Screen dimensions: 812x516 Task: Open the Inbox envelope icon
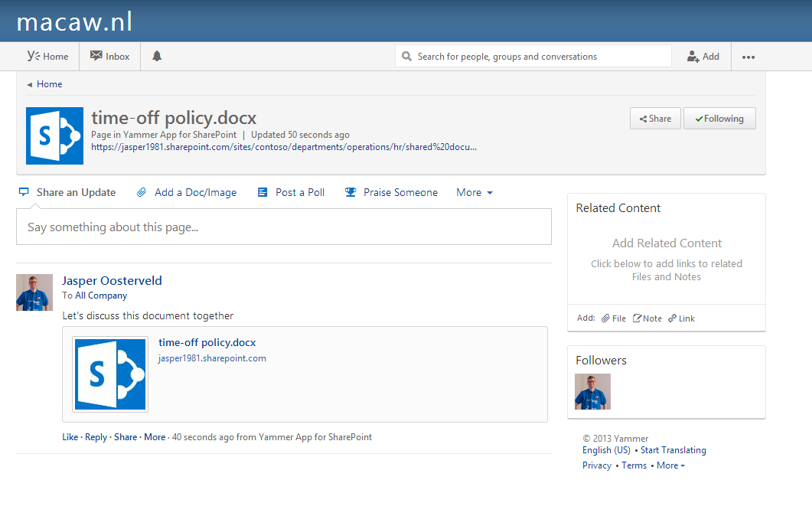click(96, 56)
